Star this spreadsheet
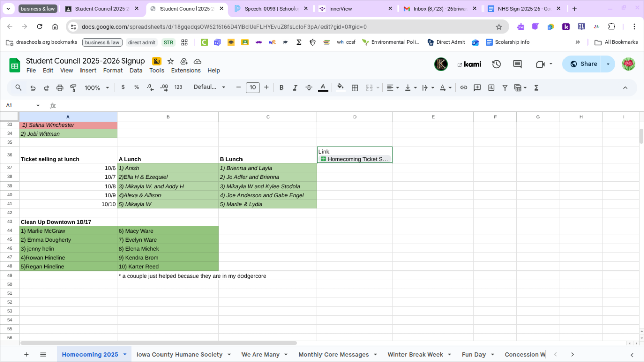 [x=171, y=61]
